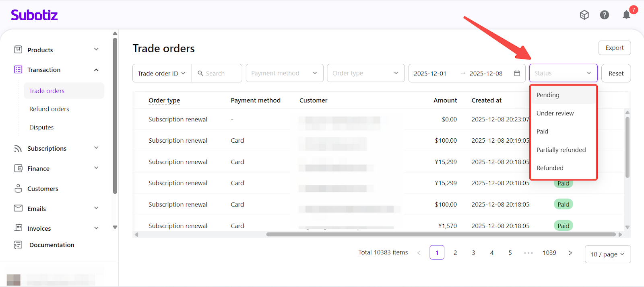
Task: Click the Export button
Action: coord(614,48)
